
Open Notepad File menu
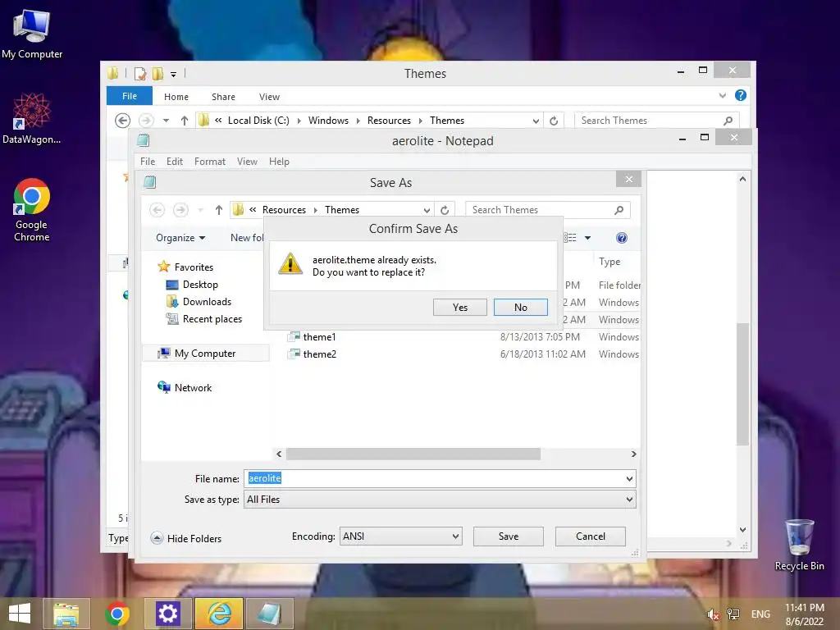[148, 162]
